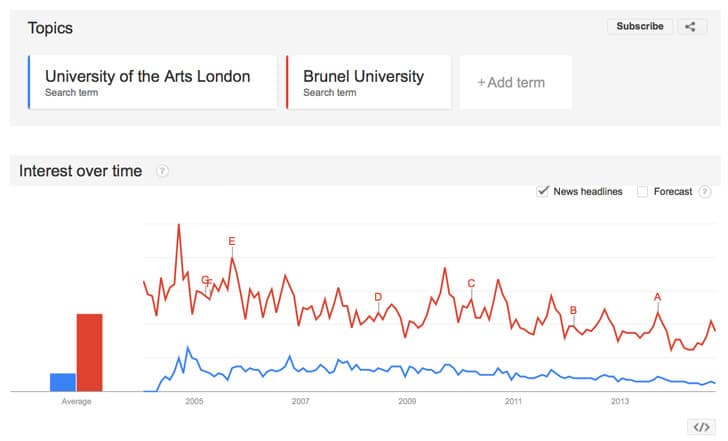Click the Add term box

tap(516, 82)
